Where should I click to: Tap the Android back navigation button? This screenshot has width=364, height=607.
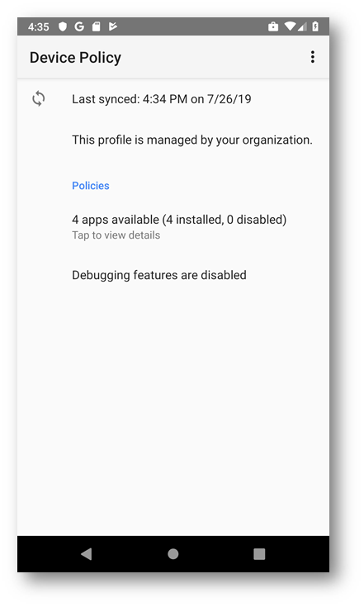click(x=87, y=554)
